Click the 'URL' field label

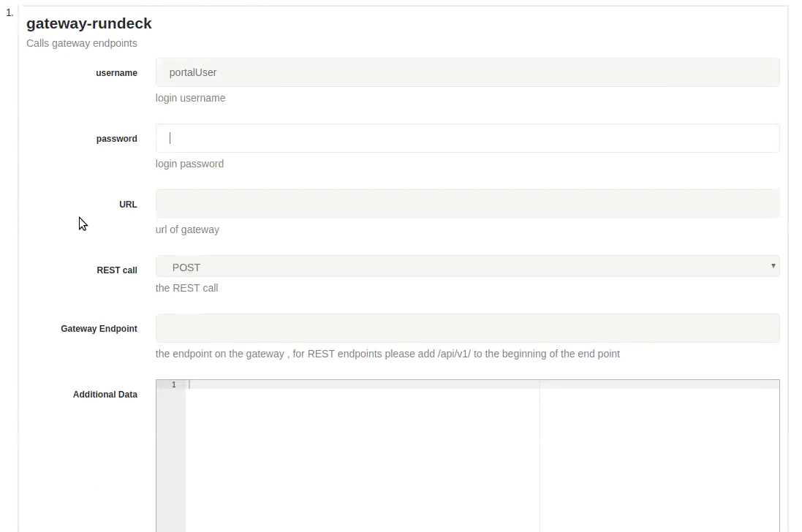point(129,205)
